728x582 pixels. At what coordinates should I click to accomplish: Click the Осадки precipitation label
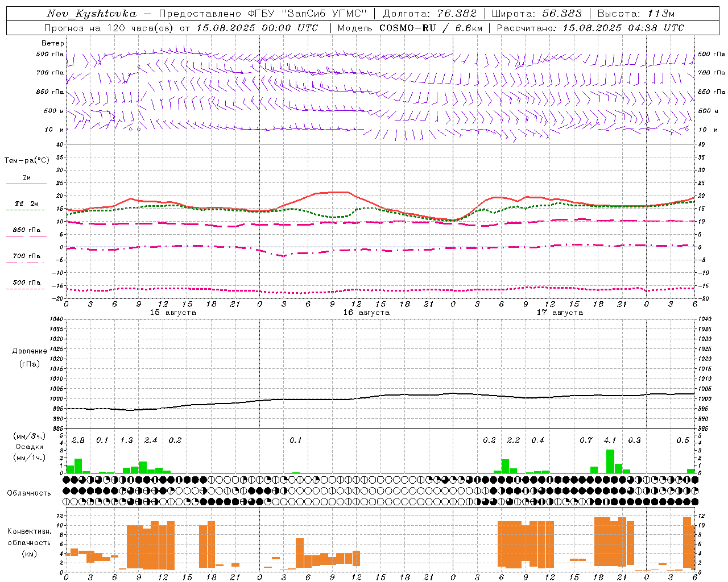30,447
